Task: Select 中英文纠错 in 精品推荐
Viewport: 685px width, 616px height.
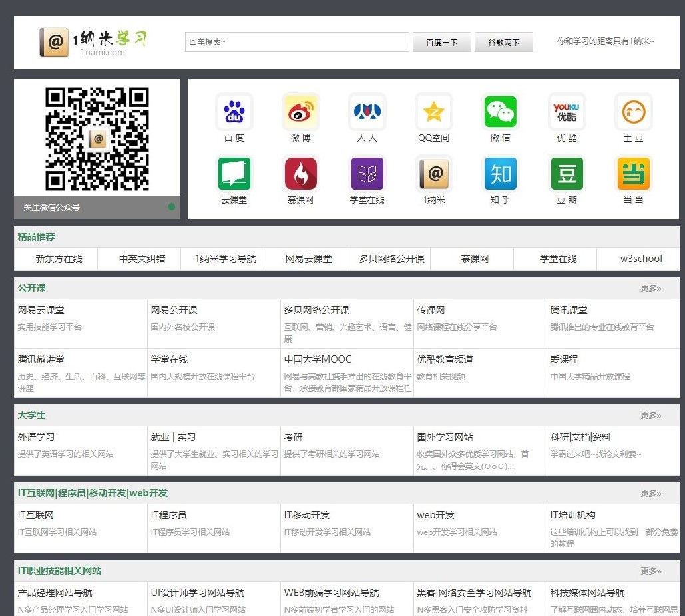Action: tap(142, 259)
